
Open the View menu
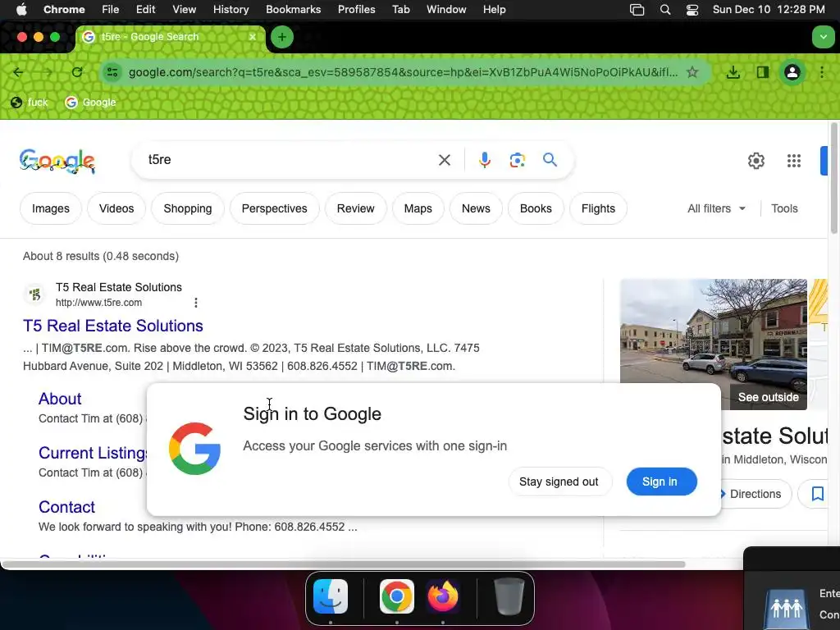(x=184, y=10)
